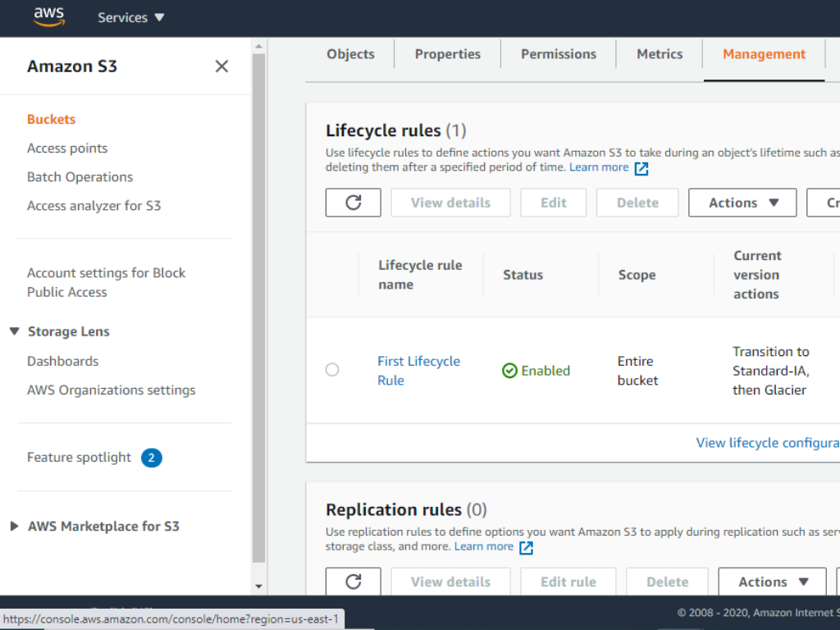This screenshot has height=630, width=840.
Task: Open the Lifecycle rules Actions dropdown
Action: tap(742, 203)
